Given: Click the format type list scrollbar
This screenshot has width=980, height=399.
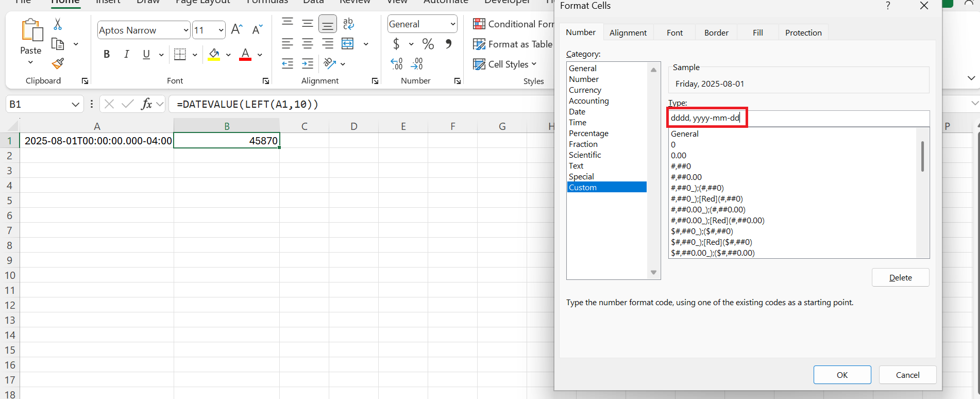Looking at the screenshot, I should 922,156.
